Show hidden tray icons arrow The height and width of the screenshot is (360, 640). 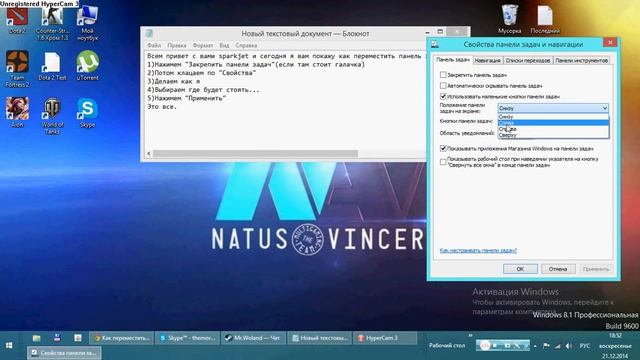point(536,346)
